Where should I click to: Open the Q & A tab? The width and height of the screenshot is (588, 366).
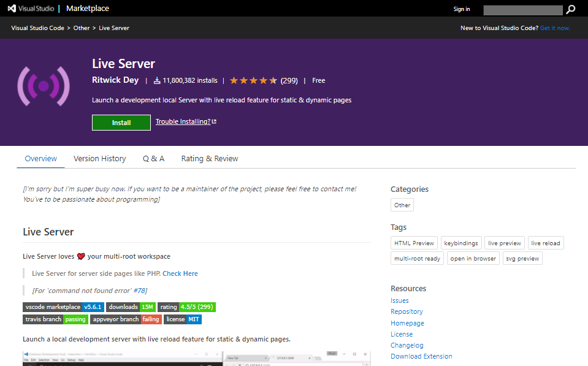(x=153, y=158)
